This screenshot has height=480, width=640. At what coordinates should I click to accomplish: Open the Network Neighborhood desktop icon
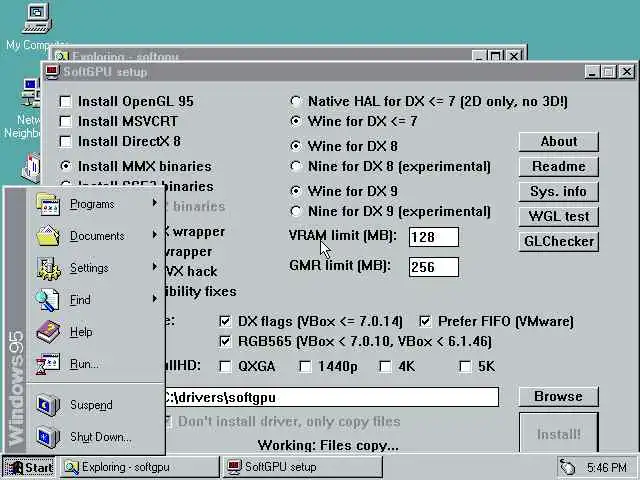pos(31,93)
